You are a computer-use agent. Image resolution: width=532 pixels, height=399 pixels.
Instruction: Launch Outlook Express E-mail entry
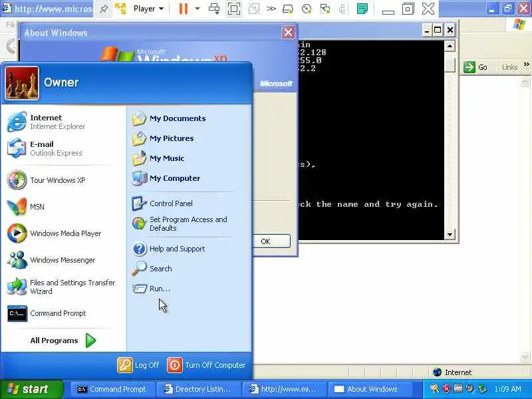pos(45,148)
